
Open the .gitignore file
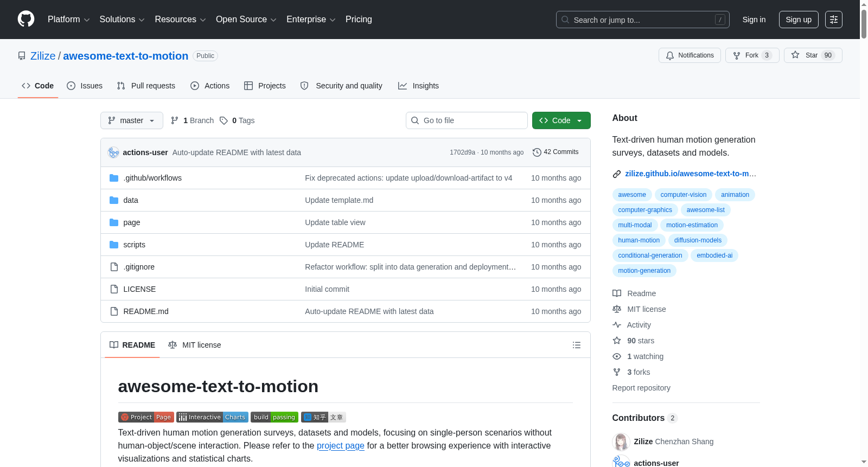tap(139, 267)
